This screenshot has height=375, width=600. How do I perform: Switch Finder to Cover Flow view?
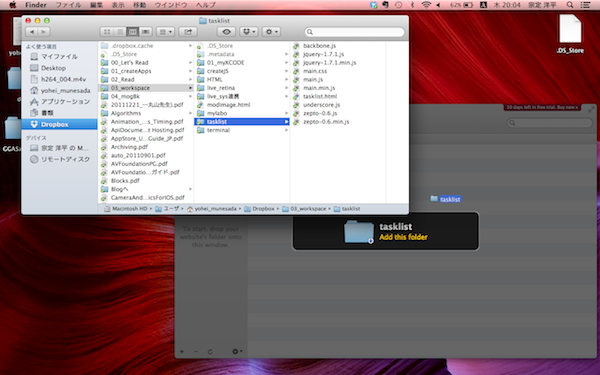(145, 32)
